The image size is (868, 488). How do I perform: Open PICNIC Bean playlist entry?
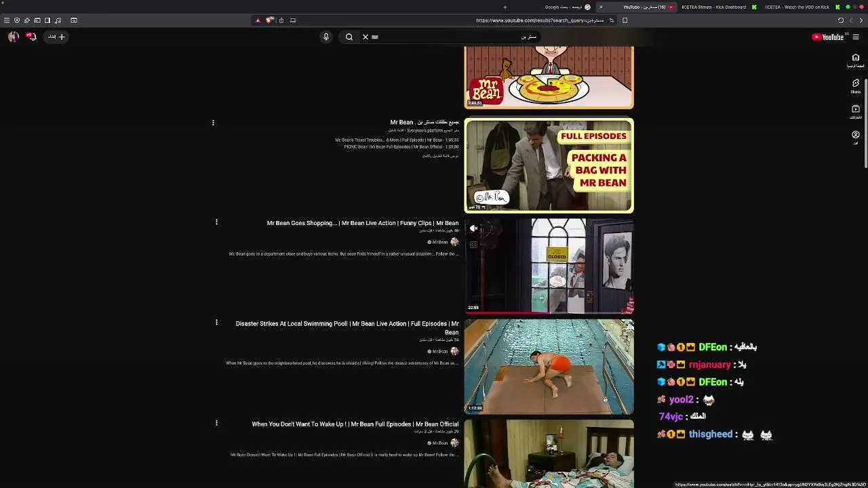tap(401, 147)
